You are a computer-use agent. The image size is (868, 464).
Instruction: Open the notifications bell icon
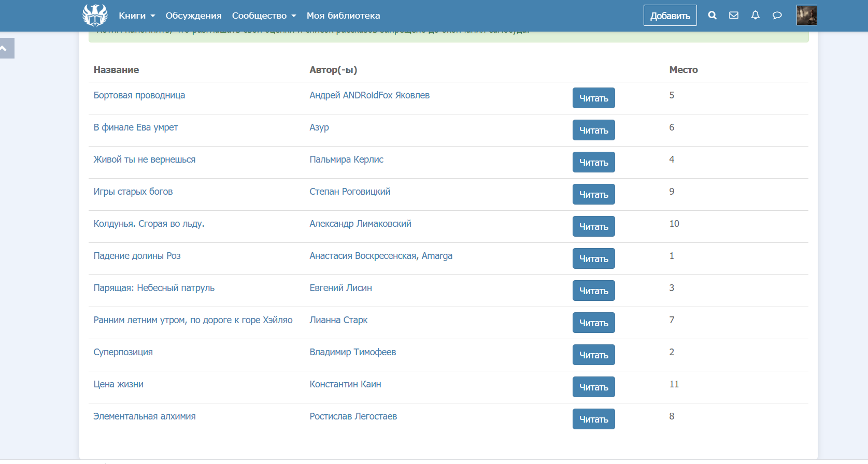[x=755, y=16]
